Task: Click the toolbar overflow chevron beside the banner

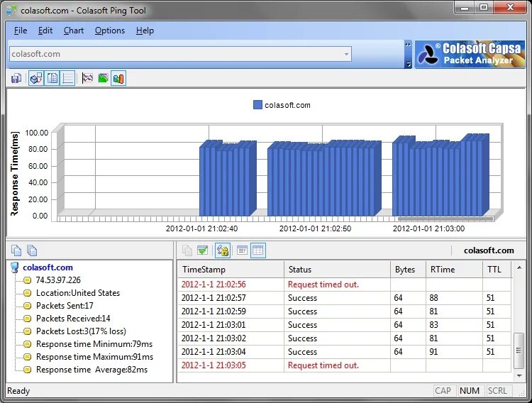Action: [x=408, y=45]
